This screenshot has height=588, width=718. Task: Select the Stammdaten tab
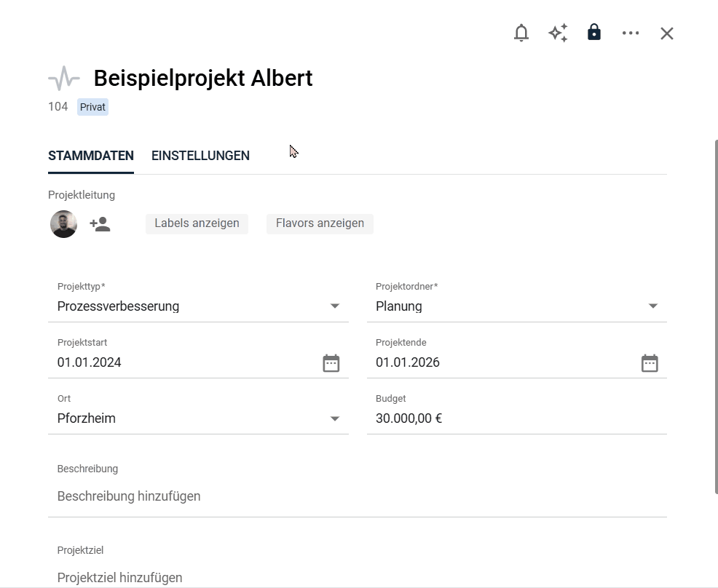pyautogui.click(x=91, y=156)
